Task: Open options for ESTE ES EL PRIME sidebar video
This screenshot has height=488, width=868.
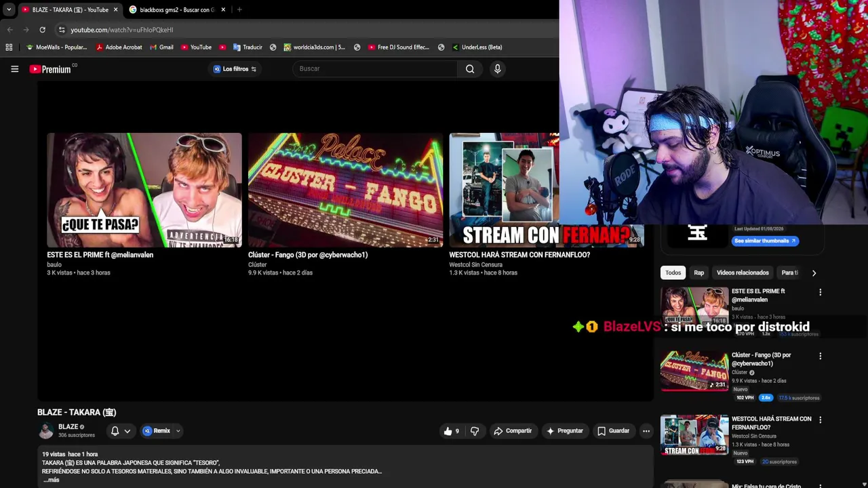Action: pyautogui.click(x=820, y=292)
